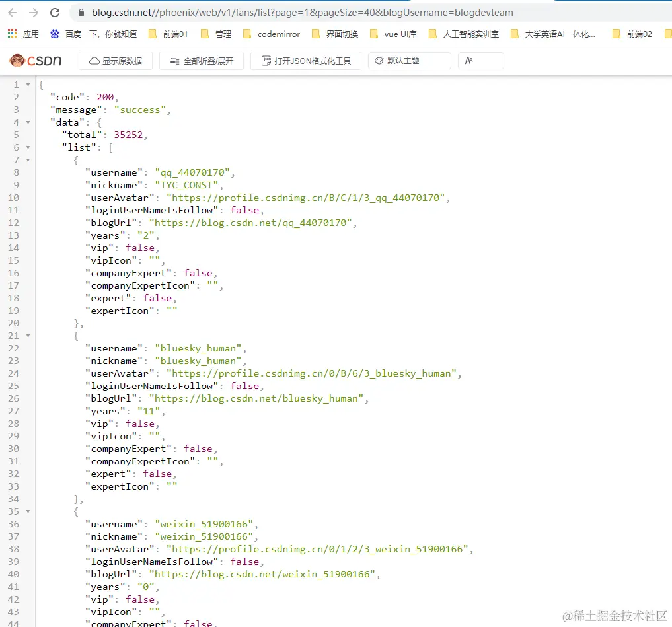Collapse the weixin_51900166 object at line 35
This screenshot has width=672, height=627.
coord(28,512)
